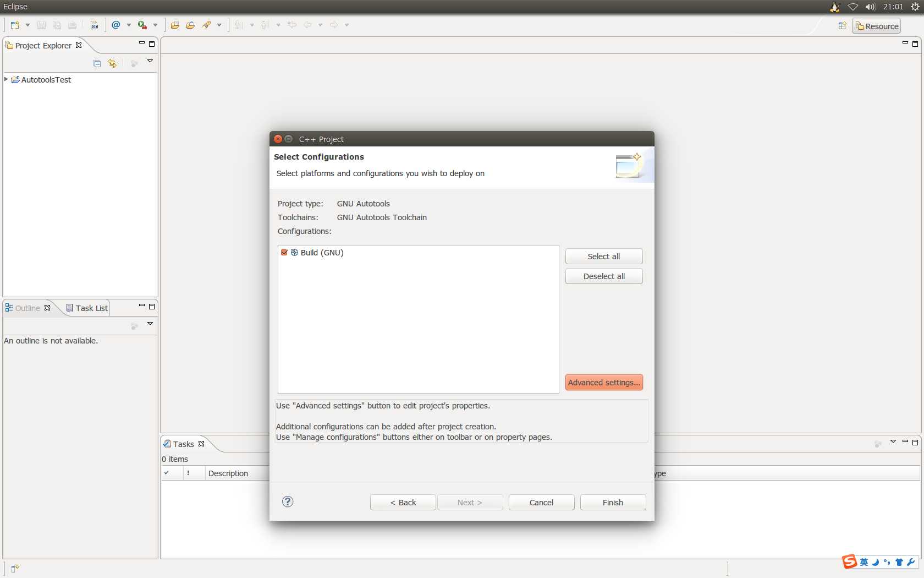Viewport: 924px width, 578px height.
Task: Open the New wizard dropdown arrow
Action: click(28, 25)
